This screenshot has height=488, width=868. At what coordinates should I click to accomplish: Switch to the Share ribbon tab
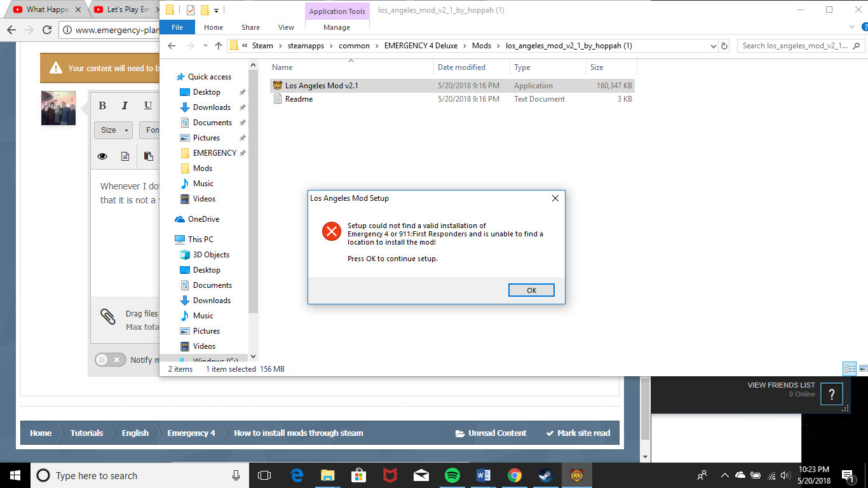250,27
